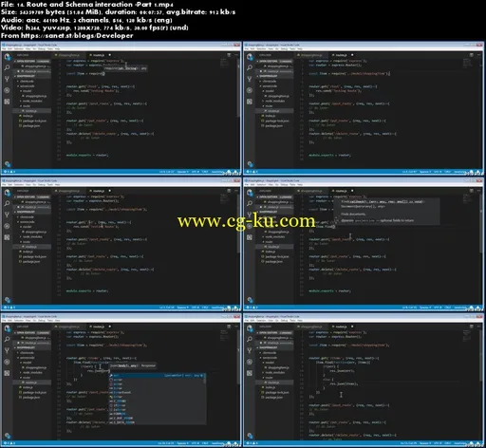Open shoppingitem.js file in fifth thumbnail's tree
Image resolution: width=486 pixels, height=448 pixels.
coord(35,367)
